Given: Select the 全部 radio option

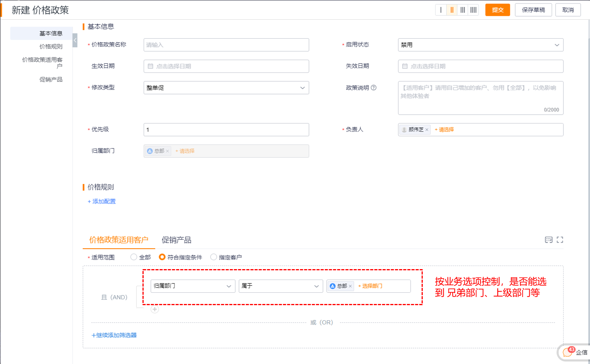Looking at the screenshot, I should click(134, 257).
